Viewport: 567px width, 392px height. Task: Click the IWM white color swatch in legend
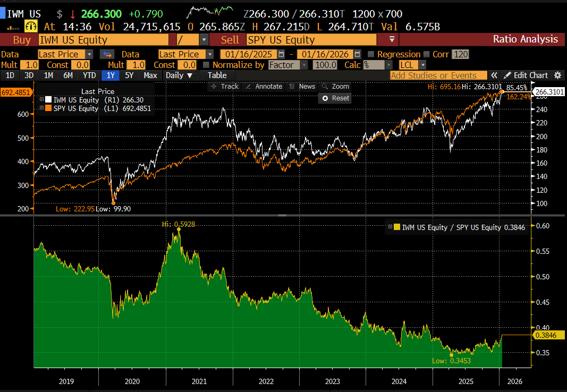48,99
